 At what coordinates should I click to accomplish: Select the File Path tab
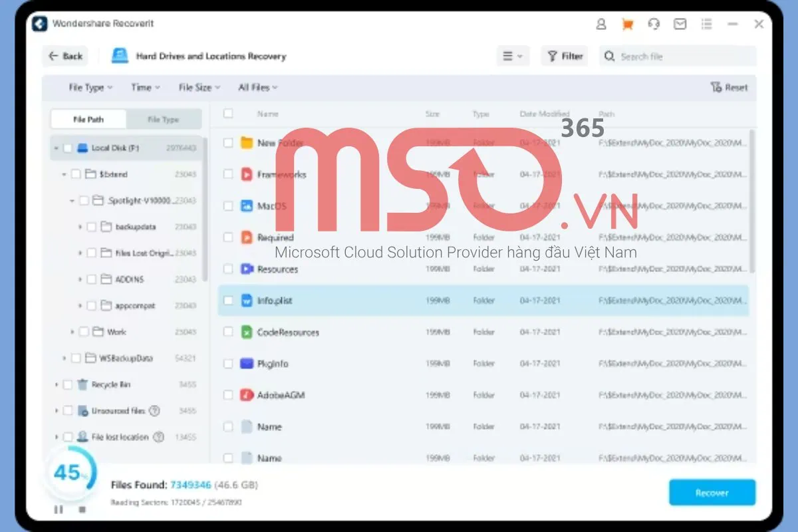point(88,120)
